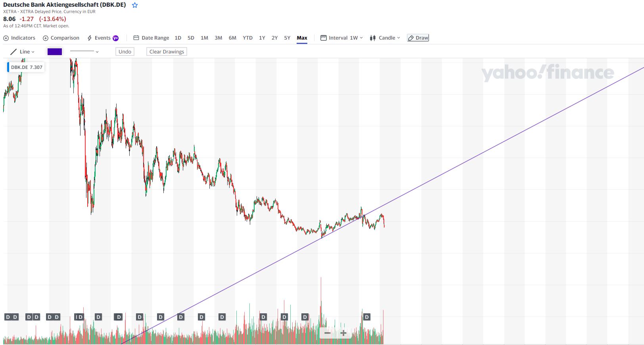Open the Line drawing tool dropdown

(x=22, y=51)
